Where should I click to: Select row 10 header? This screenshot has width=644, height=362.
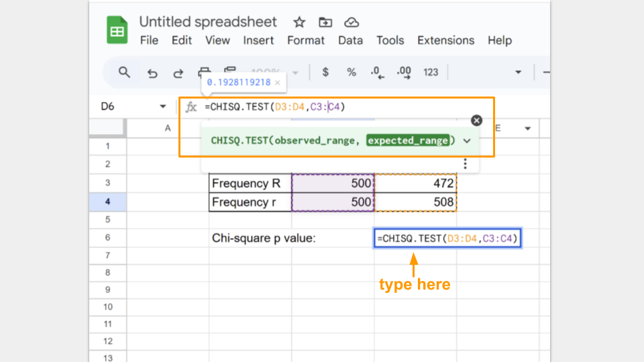(107, 307)
